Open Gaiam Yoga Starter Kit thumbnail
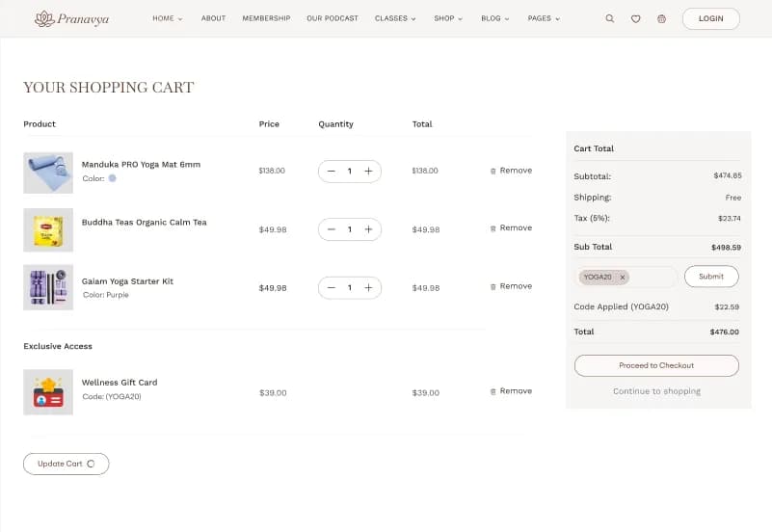Screen dimensions: 772x532 pyautogui.click(x=48, y=287)
